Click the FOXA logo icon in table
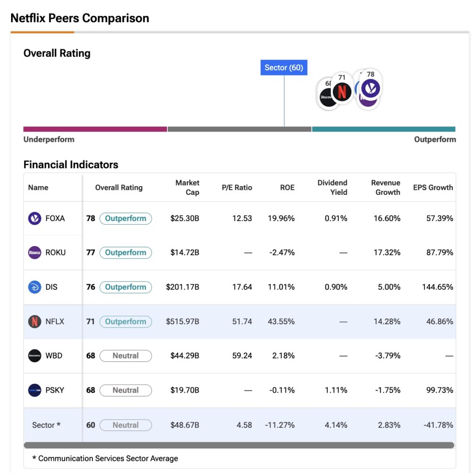Screen dimensions: 476x473 [35, 218]
